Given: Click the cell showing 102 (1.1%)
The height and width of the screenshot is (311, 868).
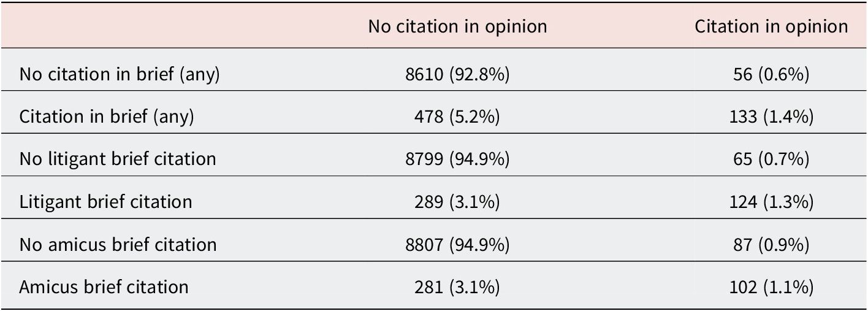Looking at the screenshot, I should (771, 286).
